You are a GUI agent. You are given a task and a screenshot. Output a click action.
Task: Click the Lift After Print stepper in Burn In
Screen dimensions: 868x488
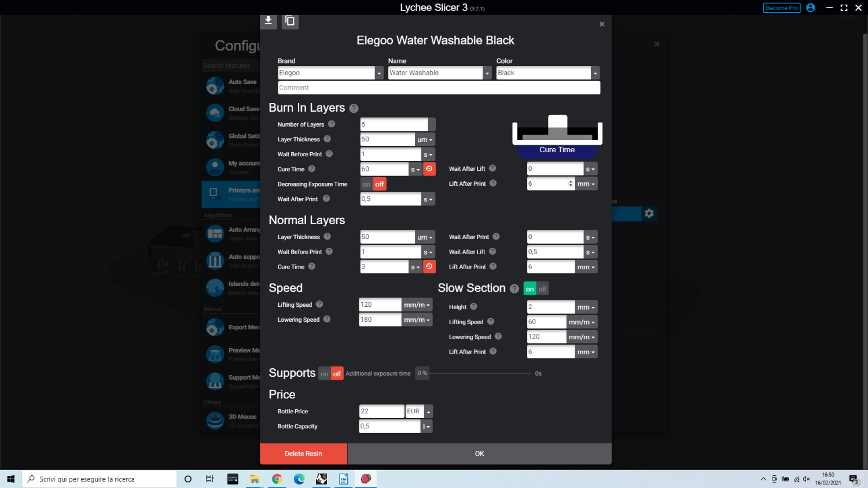[571, 184]
